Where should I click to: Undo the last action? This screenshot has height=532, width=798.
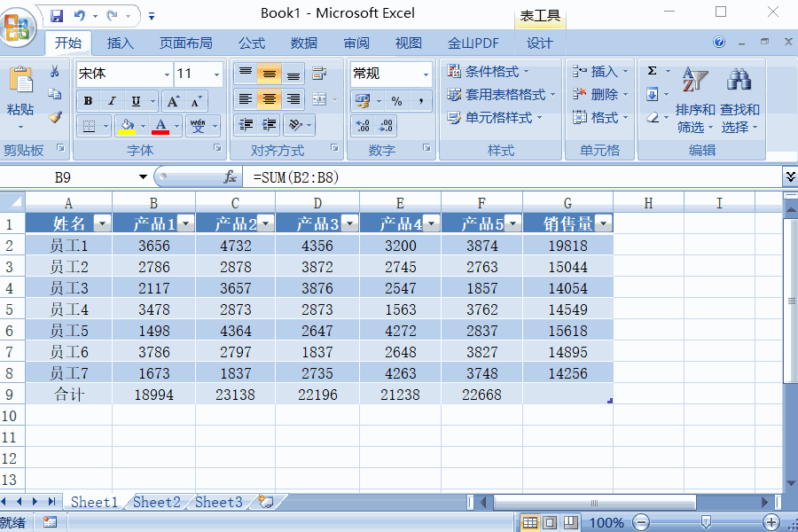(x=80, y=15)
